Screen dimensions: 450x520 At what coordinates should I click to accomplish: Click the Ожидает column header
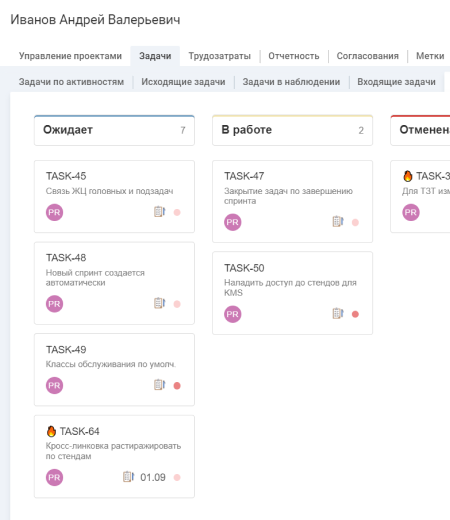(x=114, y=130)
